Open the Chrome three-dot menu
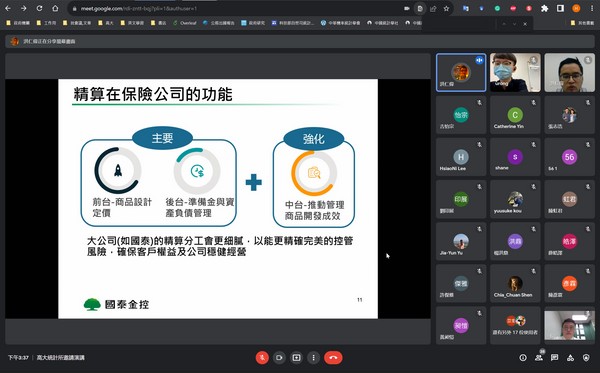600x373 pixels. click(592, 8)
